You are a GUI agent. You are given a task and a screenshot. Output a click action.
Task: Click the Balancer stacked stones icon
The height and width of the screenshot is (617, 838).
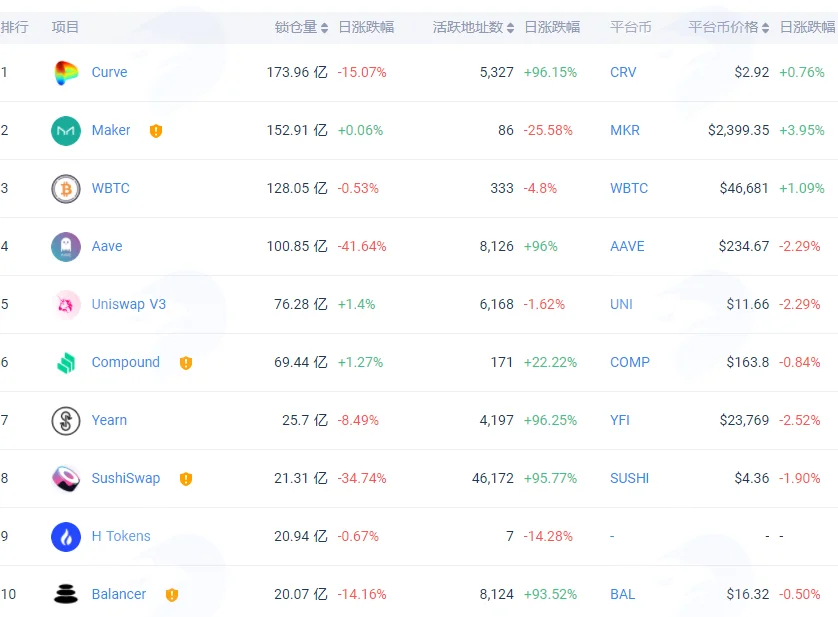pyautogui.click(x=66, y=594)
